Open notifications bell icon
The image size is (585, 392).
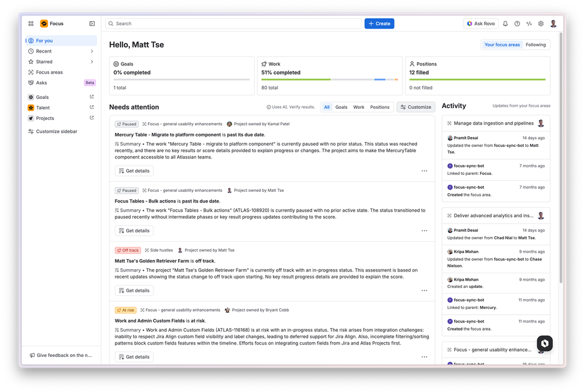[x=505, y=23]
